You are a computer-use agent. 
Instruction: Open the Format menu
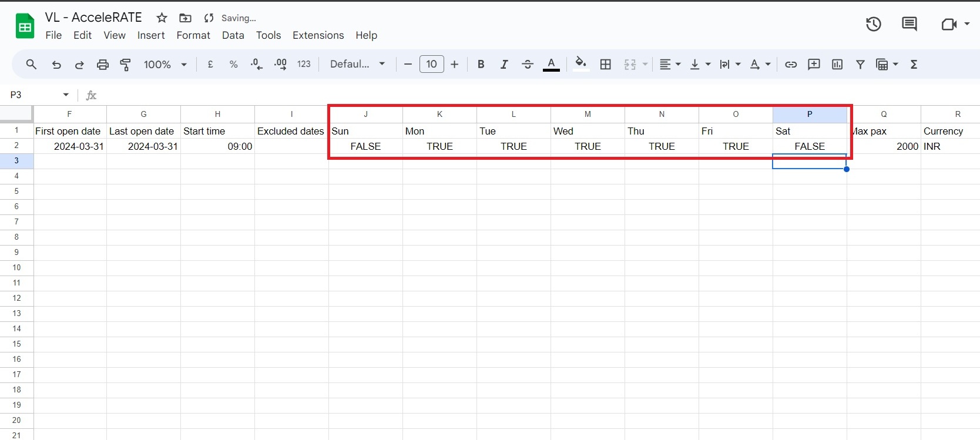(x=193, y=35)
